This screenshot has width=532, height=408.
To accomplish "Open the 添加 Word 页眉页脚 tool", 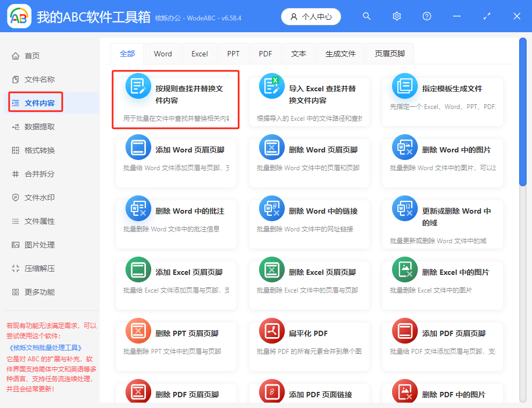I will click(176, 163).
